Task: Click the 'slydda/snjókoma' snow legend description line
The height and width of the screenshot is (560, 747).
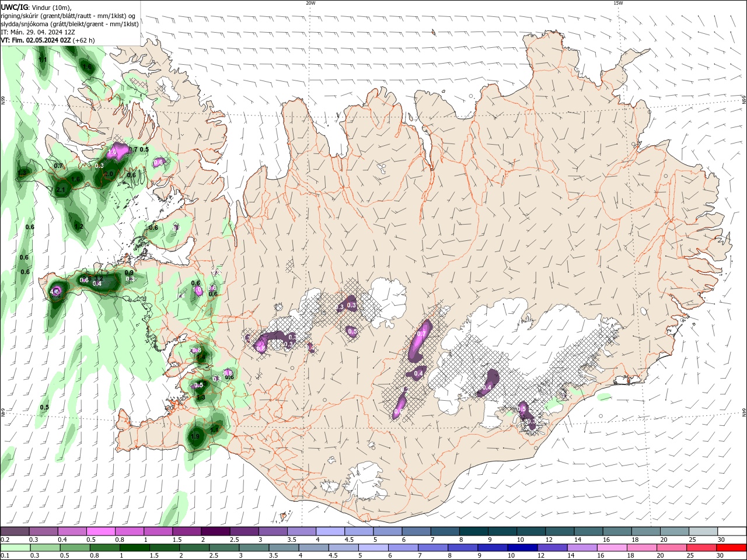Action: click(x=69, y=24)
